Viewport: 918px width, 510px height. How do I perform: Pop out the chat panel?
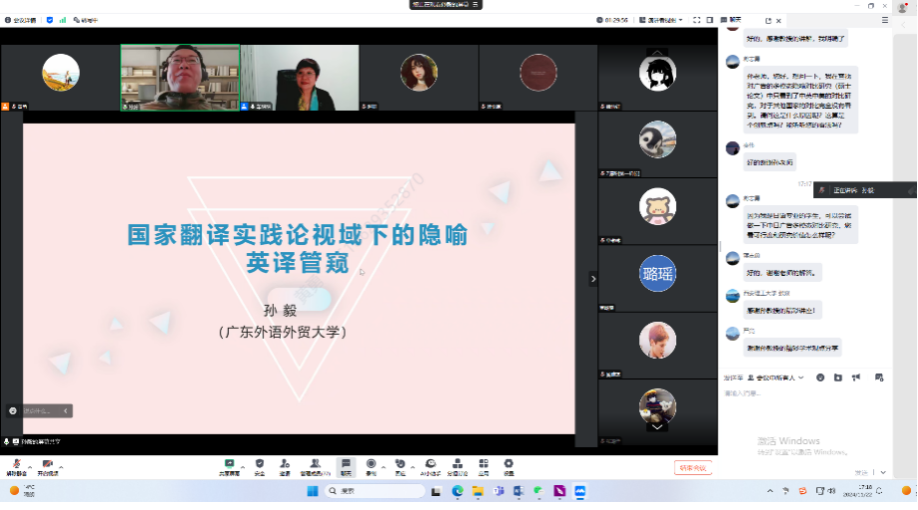click(x=768, y=20)
